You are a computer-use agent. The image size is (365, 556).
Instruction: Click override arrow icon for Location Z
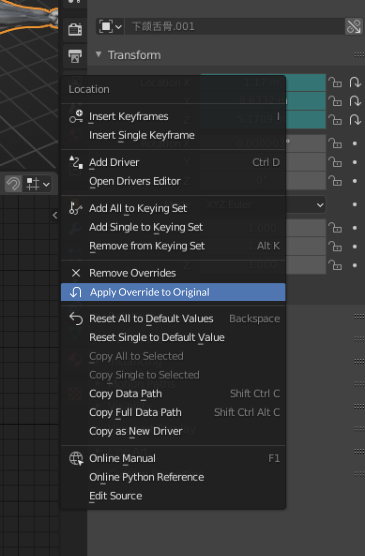pyautogui.click(x=355, y=120)
